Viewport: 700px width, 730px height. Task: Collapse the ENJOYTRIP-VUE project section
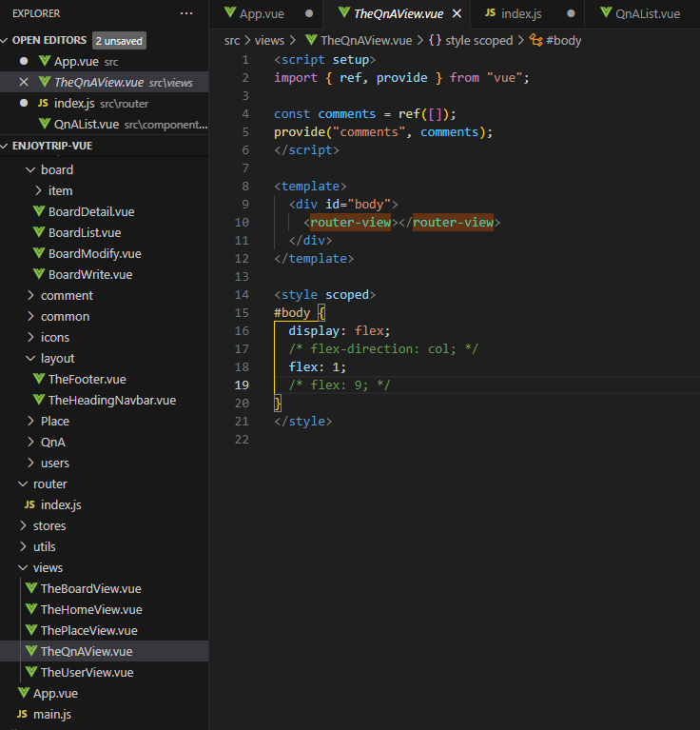point(4,146)
